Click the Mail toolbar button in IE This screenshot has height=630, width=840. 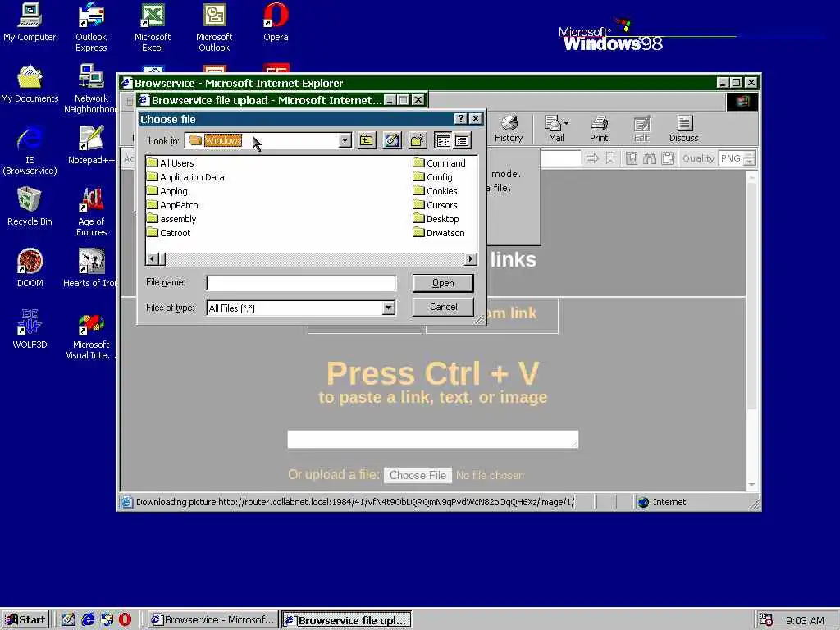555,129
